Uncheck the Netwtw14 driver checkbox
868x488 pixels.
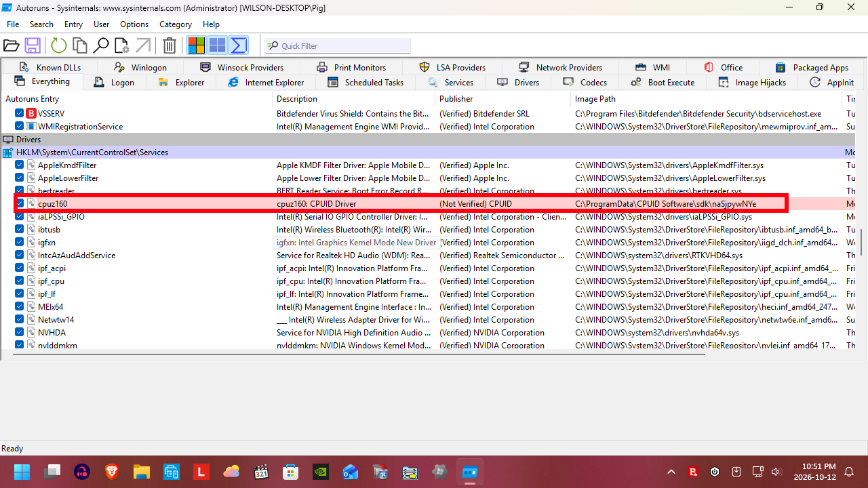point(20,320)
